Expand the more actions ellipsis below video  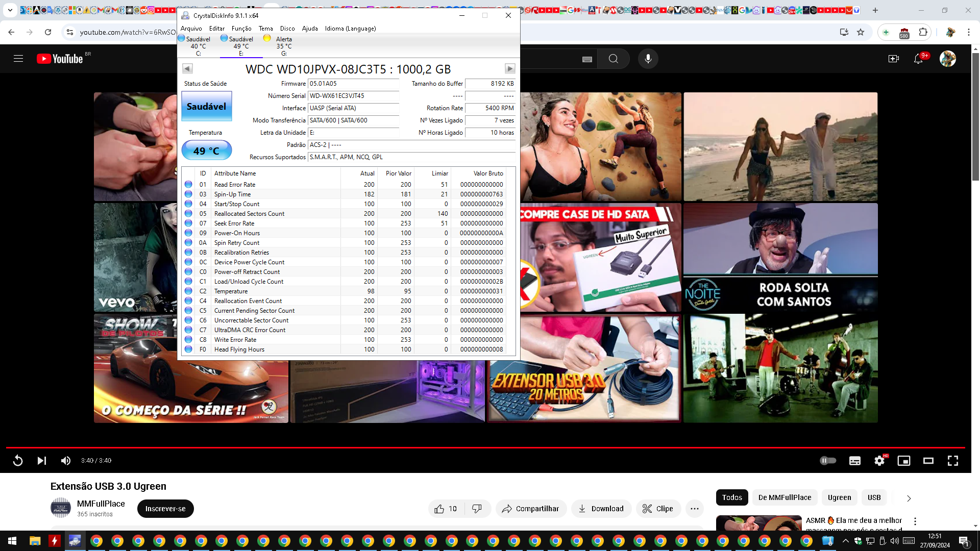pos(694,509)
